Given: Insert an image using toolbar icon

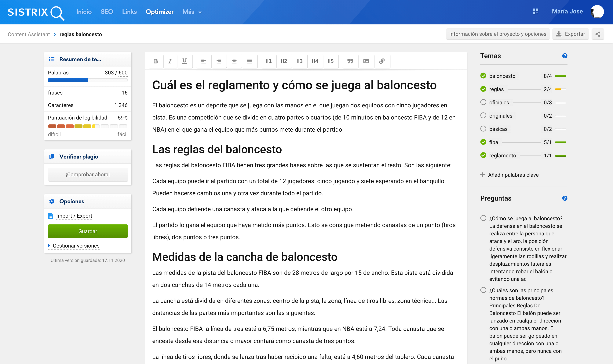Looking at the screenshot, I should coord(366,61).
